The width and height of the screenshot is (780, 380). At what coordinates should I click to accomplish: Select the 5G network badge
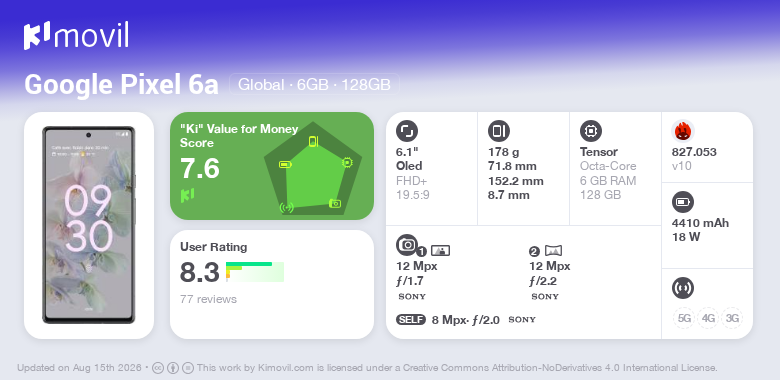click(684, 318)
